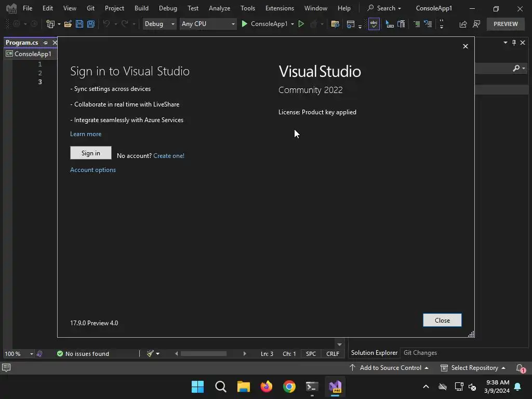This screenshot has height=399, width=532.
Task: Click the SPC indentation indicator
Action: tap(311, 354)
